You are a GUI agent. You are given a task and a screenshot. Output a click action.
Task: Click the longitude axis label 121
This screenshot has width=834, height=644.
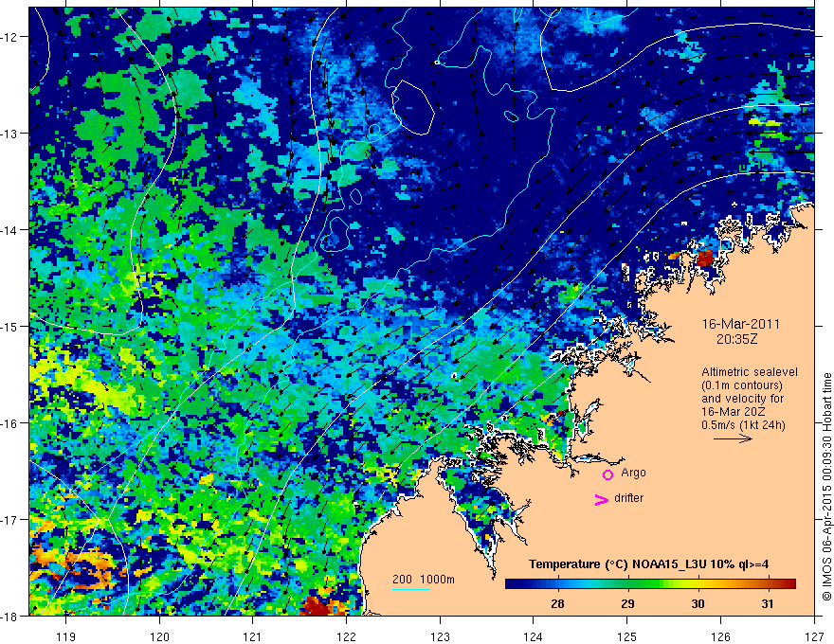(x=253, y=636)
